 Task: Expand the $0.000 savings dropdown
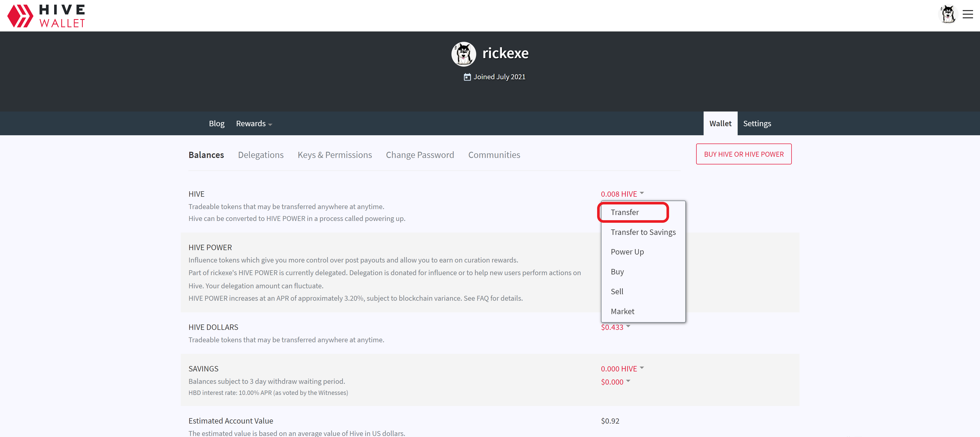point(615,382)
